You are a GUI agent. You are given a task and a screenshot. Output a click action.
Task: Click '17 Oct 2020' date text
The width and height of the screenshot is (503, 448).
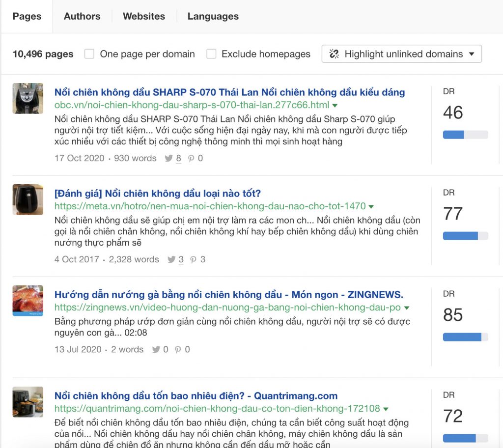click(x=80, y=158)
